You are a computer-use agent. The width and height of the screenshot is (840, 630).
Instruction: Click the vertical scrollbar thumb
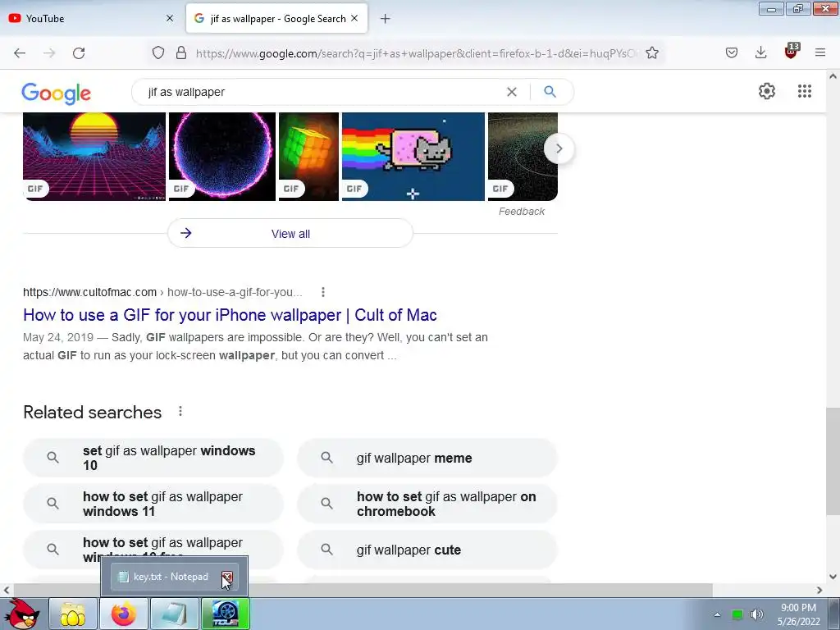pos(833,461)
